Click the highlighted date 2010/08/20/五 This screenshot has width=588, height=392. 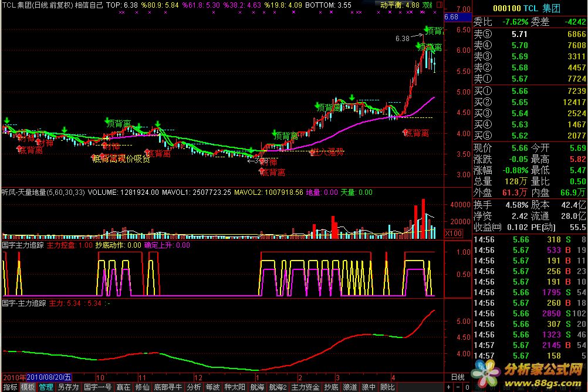click(x=49, y=377)
